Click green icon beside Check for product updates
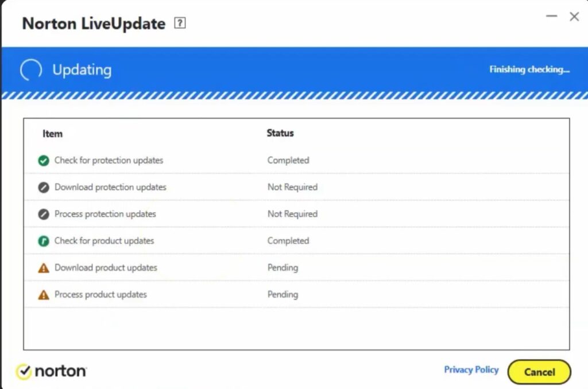This screenshot has height=389, width=588. pyautogui.click(x=44, y=241)
